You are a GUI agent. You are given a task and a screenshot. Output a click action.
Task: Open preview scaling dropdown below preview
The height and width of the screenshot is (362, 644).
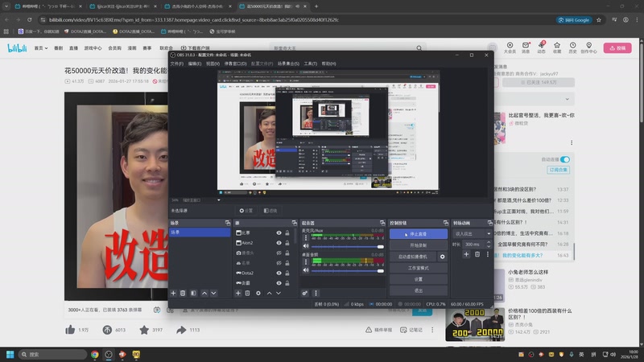(x=218, y=200)
